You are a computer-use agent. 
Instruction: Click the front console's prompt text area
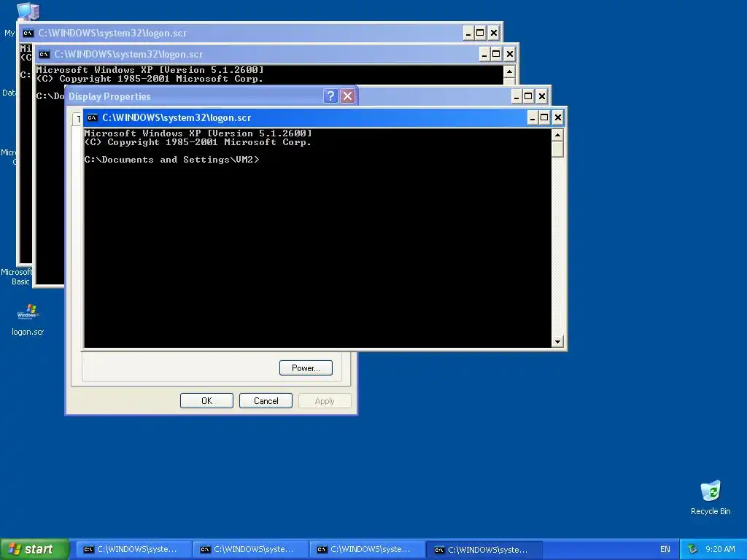point(172,160)
